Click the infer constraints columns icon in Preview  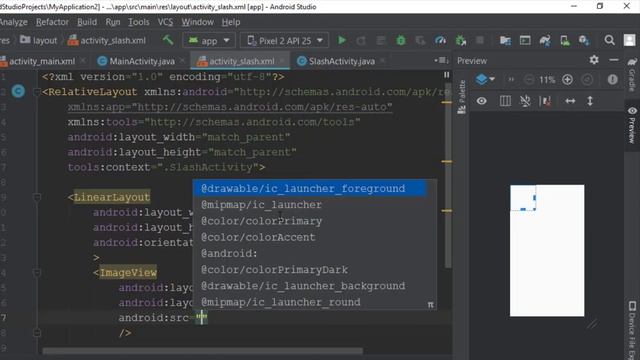pos(505,101)
